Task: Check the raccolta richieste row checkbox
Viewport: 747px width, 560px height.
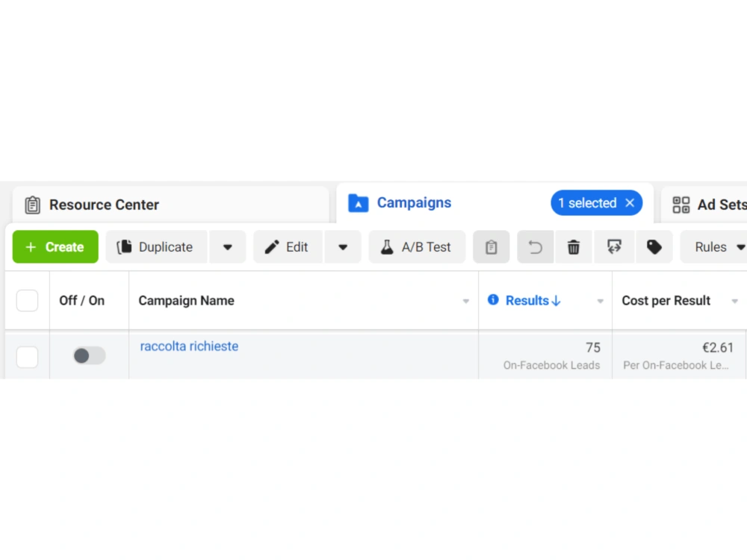Action: pyautogui.click(x=27, y=357)
